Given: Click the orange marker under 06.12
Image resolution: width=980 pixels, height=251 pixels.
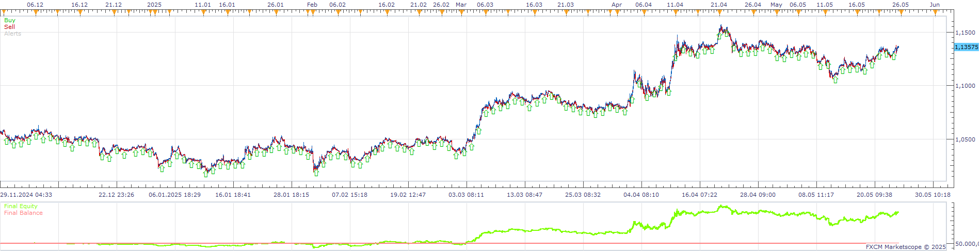Looking at the screenshot, I should pyautogui.click(x=36, y=12).
